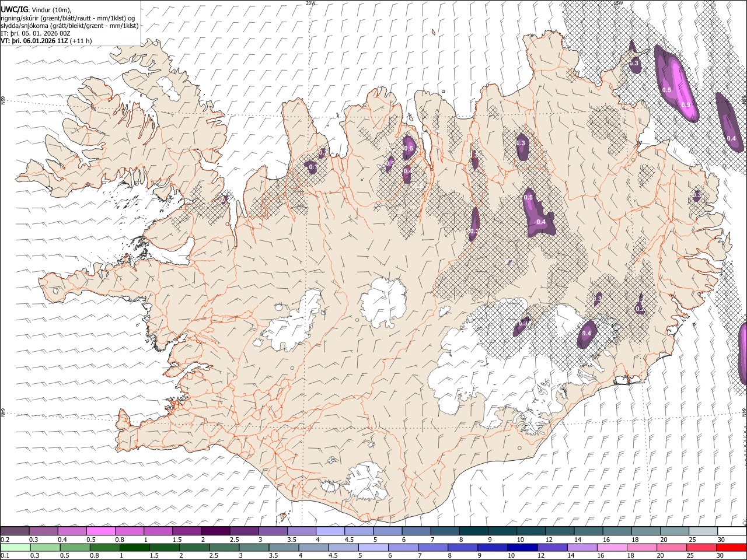Click the 'rigning/skúrir' description line in the header
This screenshot has height=560, width=747.
point(68,17)
